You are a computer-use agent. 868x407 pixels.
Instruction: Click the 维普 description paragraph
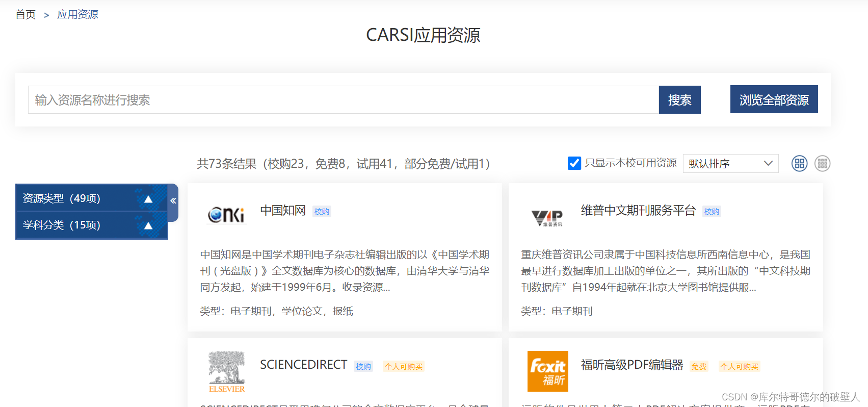click(x=666, y=271)
